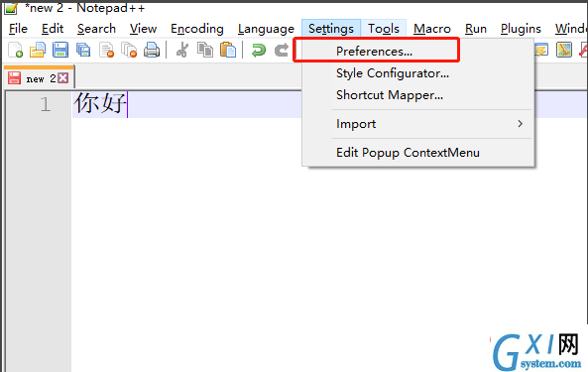This screenshot has width=588, height=372.
Task: Save the document with the Save icon
Action: (60, 50)
